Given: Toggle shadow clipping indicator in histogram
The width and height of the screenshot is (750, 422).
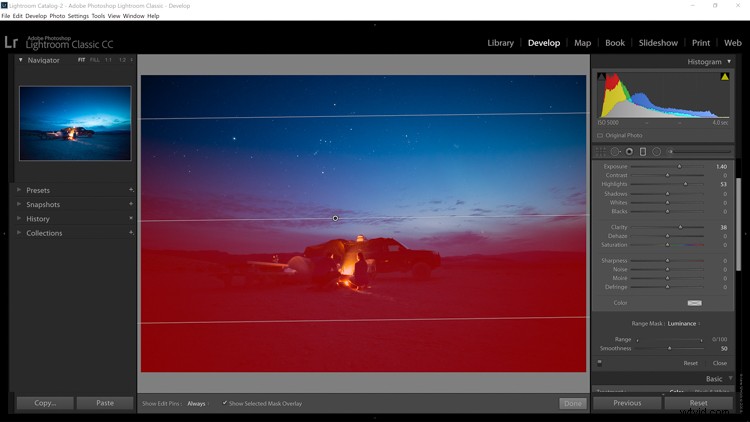Looking at the screenshot, I should click(602, 77).
